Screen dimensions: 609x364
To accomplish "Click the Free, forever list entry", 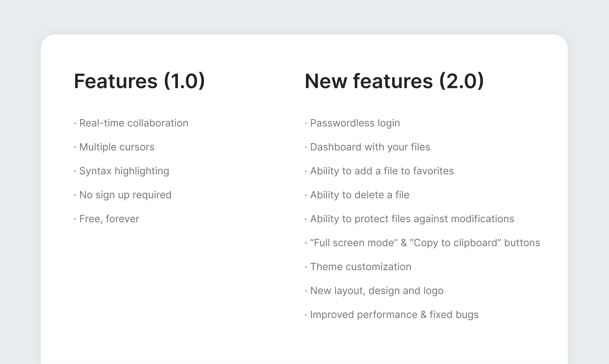I will point(106,219).
